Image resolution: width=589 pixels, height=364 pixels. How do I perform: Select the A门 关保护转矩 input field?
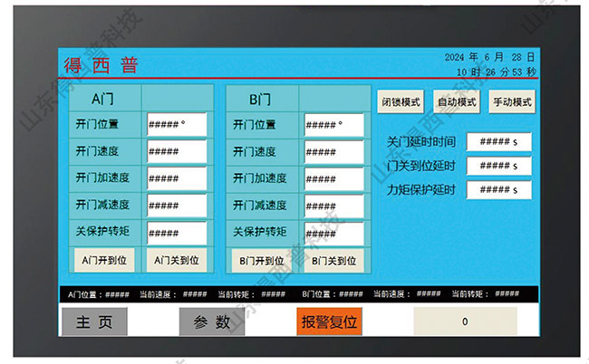[x=177, y=233]
